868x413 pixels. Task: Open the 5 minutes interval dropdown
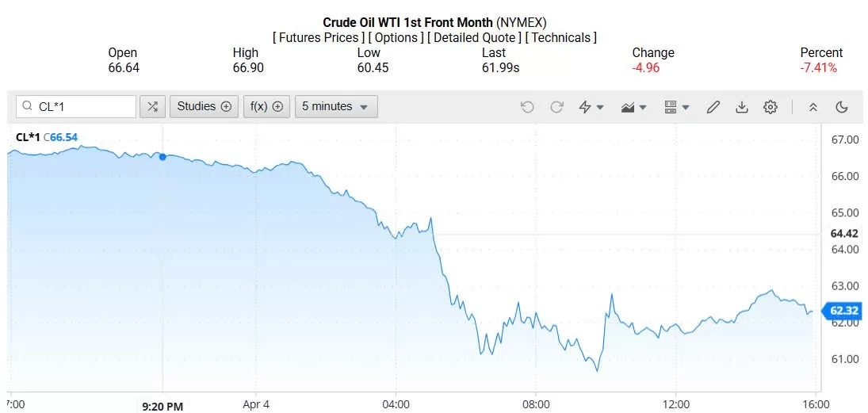(x=335, y=106)
